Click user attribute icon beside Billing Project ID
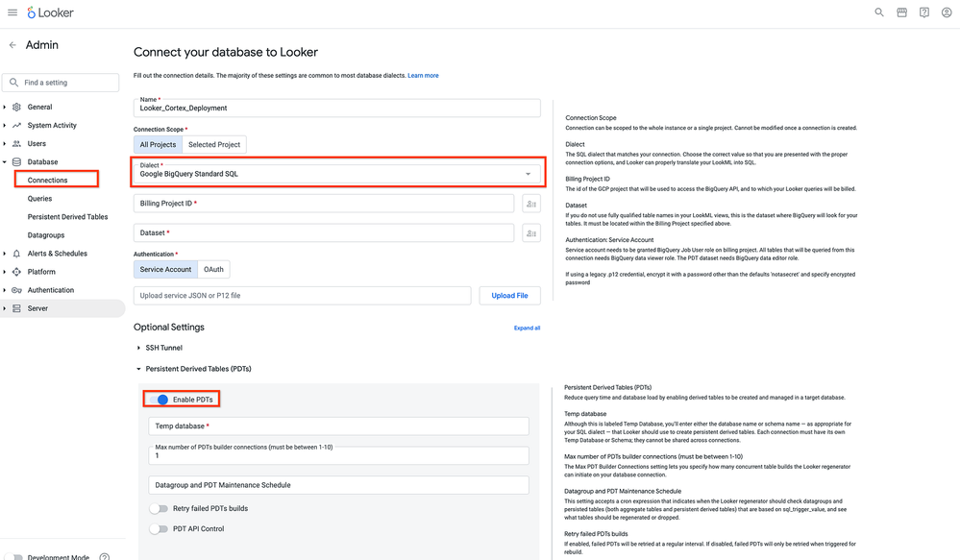Viewport: 960px width, 560px height. pos(531,204)
